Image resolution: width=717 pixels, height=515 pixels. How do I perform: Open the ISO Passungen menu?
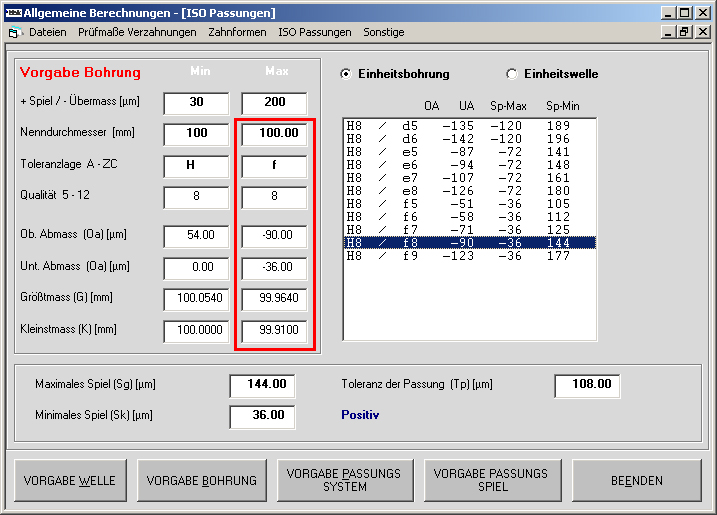315,32
